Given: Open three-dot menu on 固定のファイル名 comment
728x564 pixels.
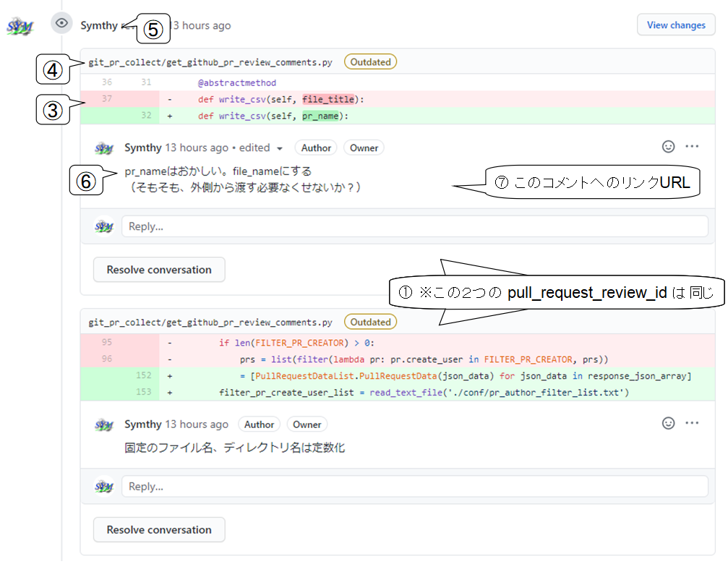Looking at the screenshot, I should click(692, 423).
